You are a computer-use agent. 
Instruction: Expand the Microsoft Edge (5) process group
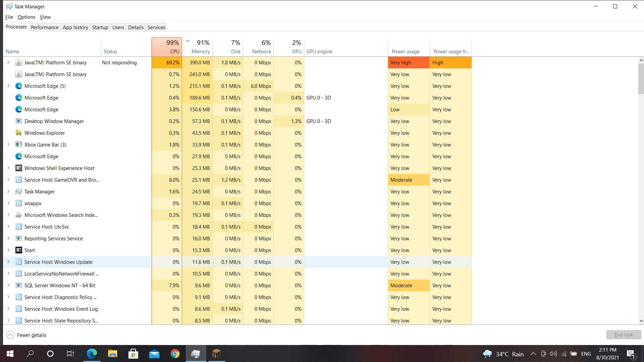pyautogui.click(x=8, y=86)
